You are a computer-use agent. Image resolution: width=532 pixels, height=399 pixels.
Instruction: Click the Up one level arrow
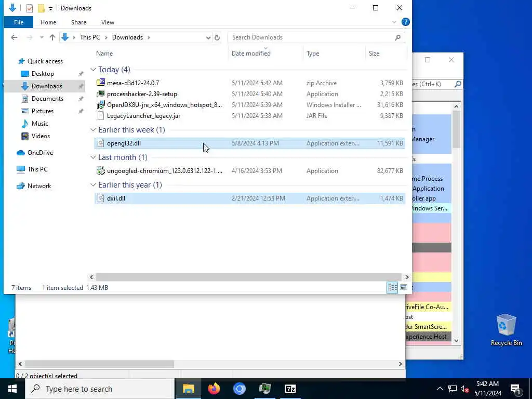pyautogui.click(x=52, y=37)
